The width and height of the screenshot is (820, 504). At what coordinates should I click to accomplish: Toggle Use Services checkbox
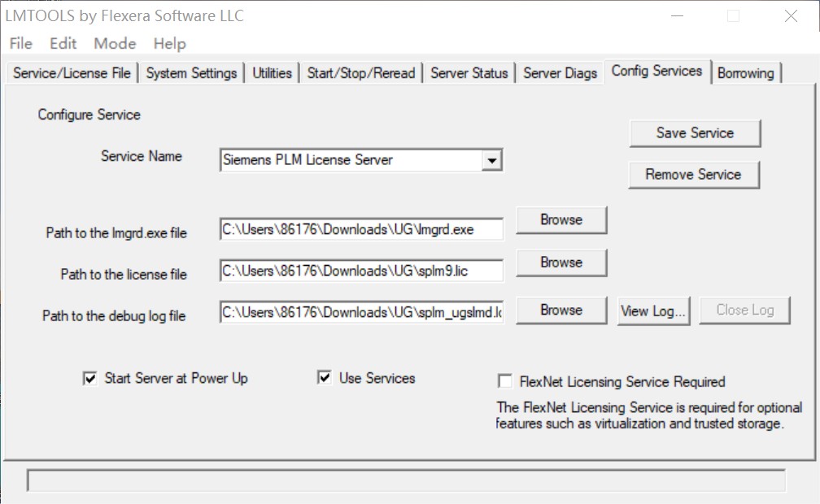tap(325, 377)
